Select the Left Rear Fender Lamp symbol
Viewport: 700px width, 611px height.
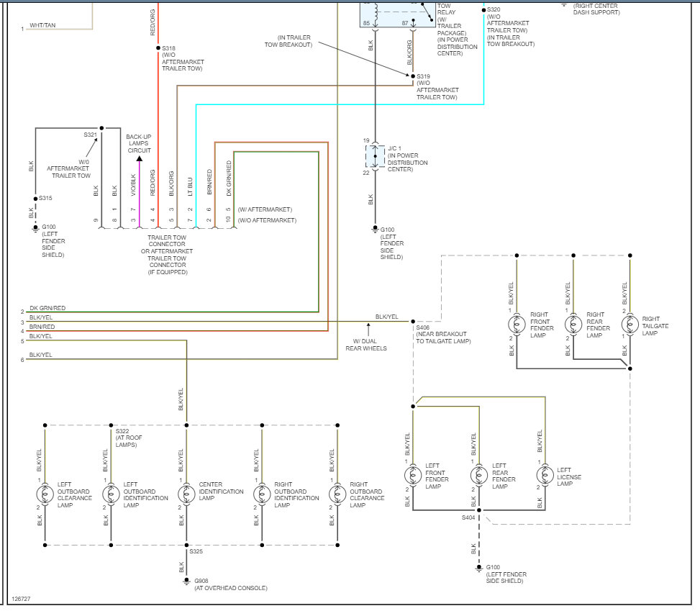[479, 475]
